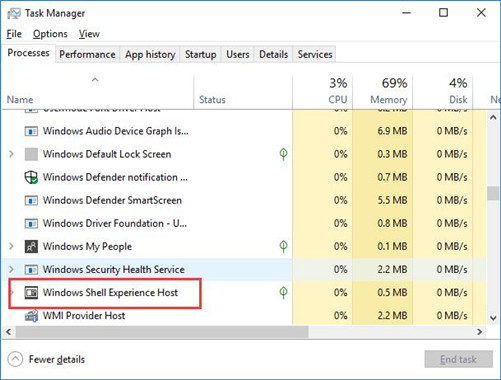
Task: Click Windows Audio Device Graph process icon
Action: (31, 131)
